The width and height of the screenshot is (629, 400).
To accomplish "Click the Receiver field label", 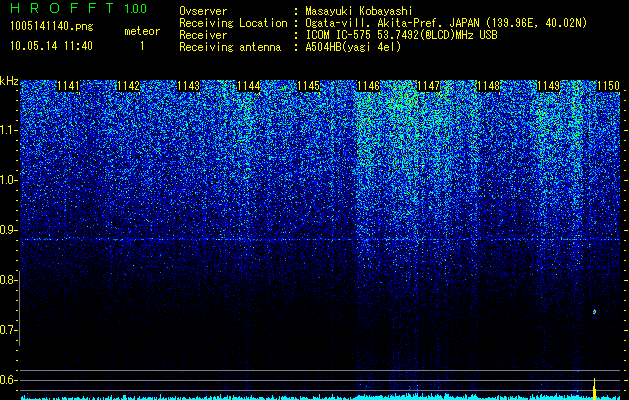I will (x=203, y=35).
